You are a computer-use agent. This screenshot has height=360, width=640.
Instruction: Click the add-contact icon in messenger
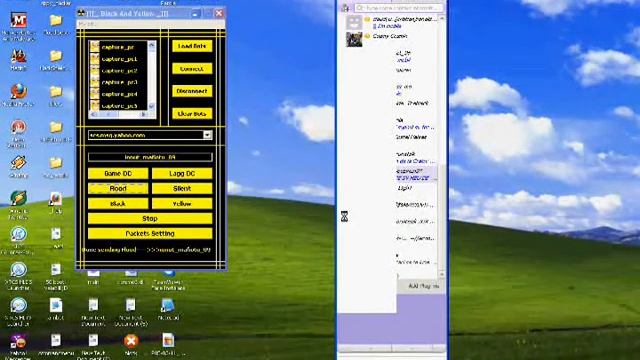(x=345, y=8)
